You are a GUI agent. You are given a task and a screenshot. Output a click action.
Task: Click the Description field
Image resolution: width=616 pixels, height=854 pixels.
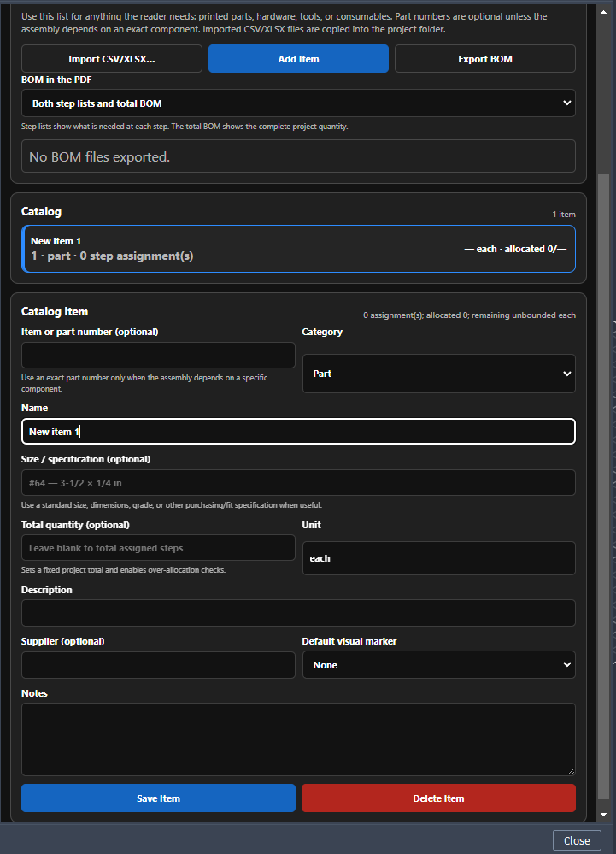pyautogui.click(x=298, y=613)
